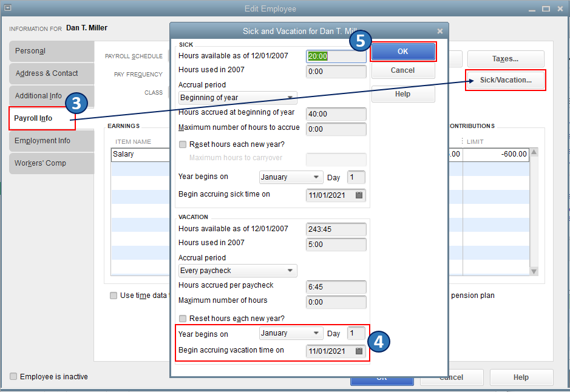Edit vacation Hours available field 243:45
The image size is (570, 392).
click(336, 229)
